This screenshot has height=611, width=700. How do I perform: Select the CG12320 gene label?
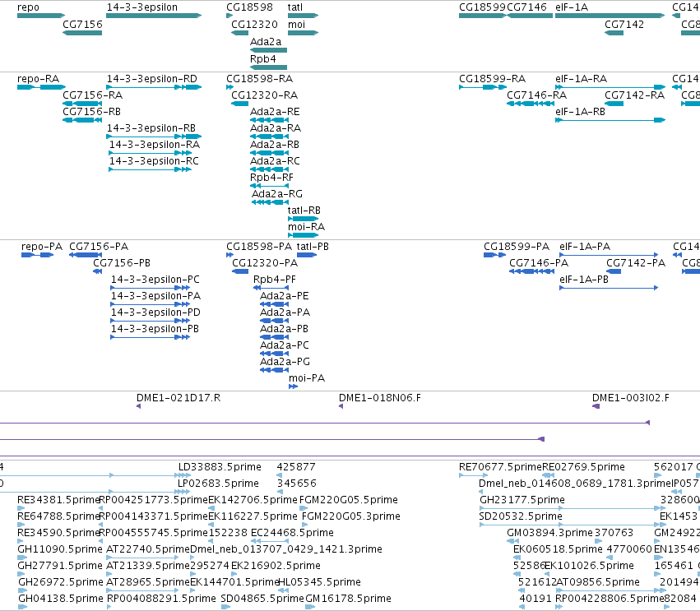pyautogui.click(x=254, y=24)
